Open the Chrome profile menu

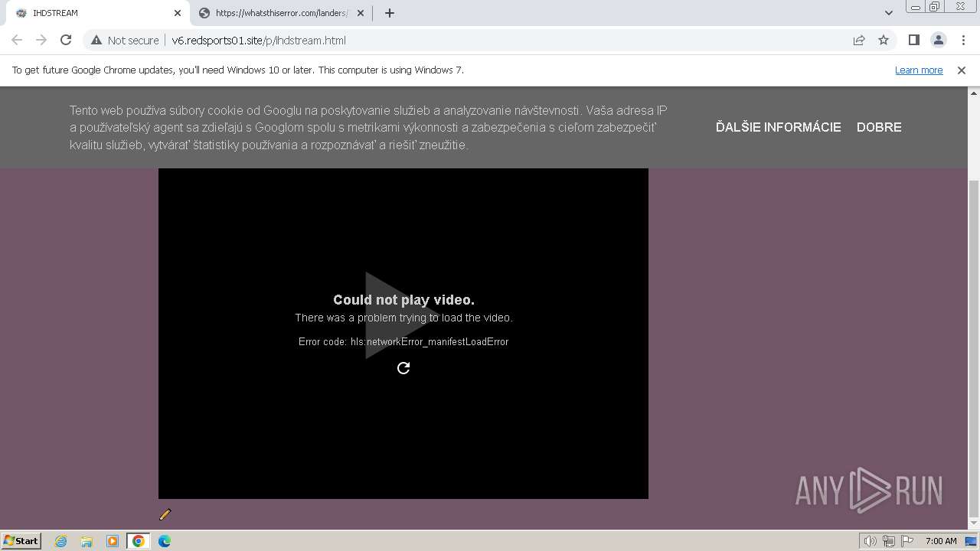[938, 41]
